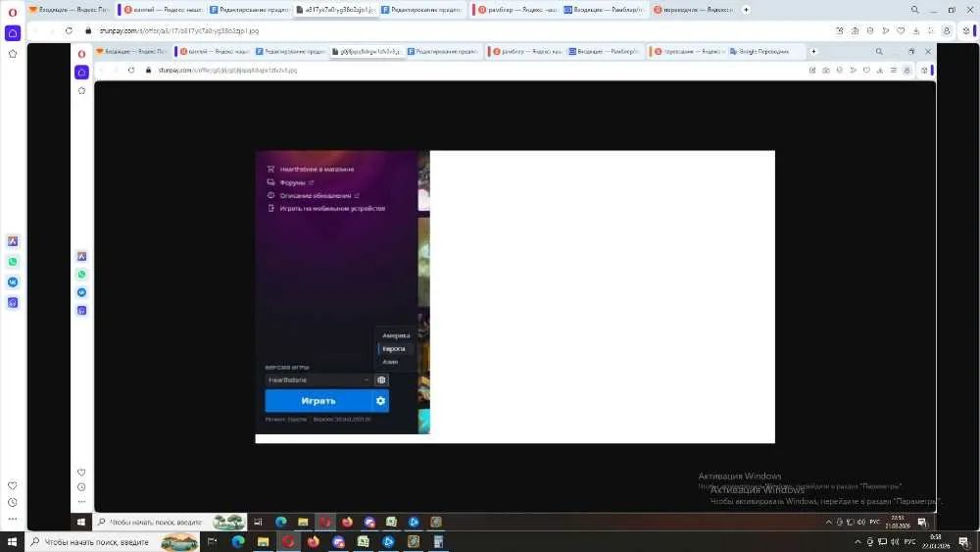The width and height of the screenshot is (980, 552).
Task: Open sidebar three-dots setup menu
Action: 13,519
